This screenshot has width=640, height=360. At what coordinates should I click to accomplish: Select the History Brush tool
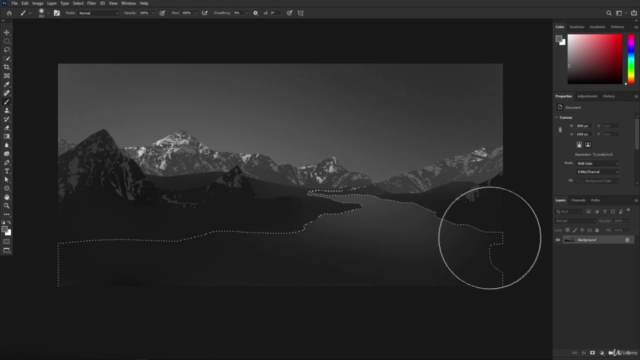(7, 119)
